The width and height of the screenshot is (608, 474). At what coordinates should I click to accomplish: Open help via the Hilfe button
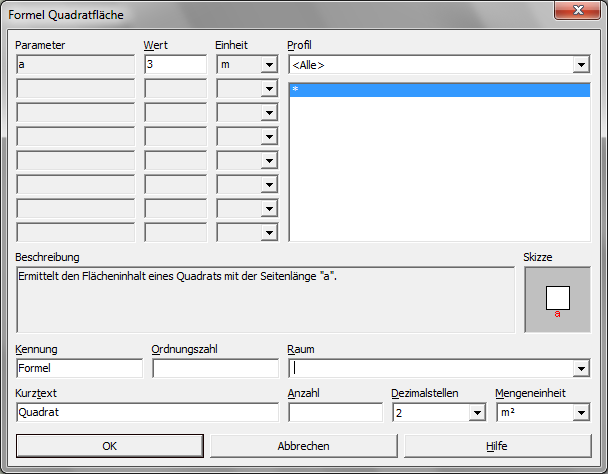pos(498,446)
